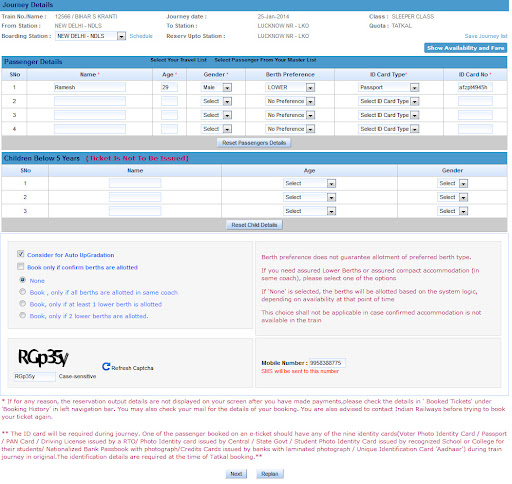The image size is (512, 484).
Task: Select the None radio option
Action: pyautogui.click(x=22, y=280)
